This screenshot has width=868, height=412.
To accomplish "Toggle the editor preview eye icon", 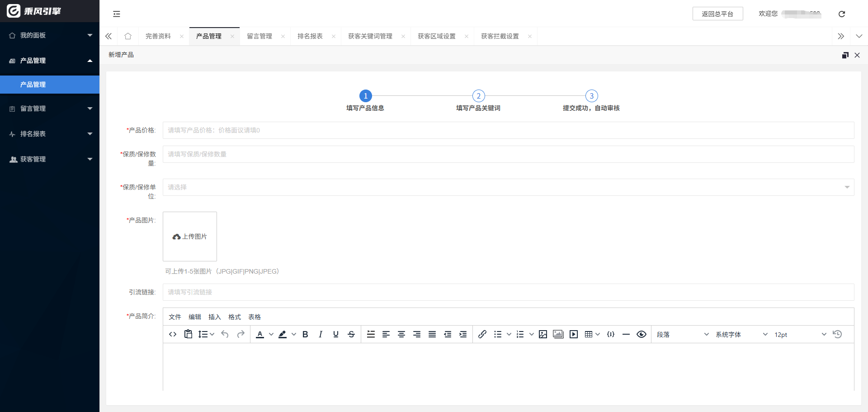I will (641, 334).
